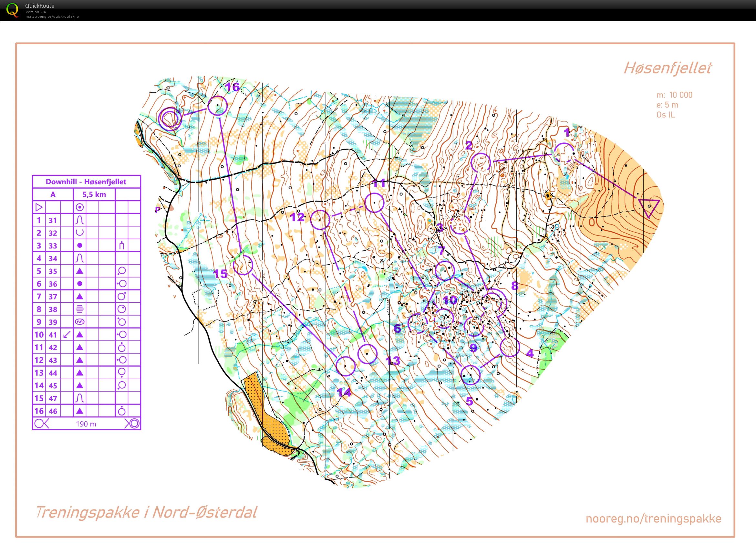Click the circle position symbol in row 5
This screenshot has height=556, width=756.
pos(122,271)
